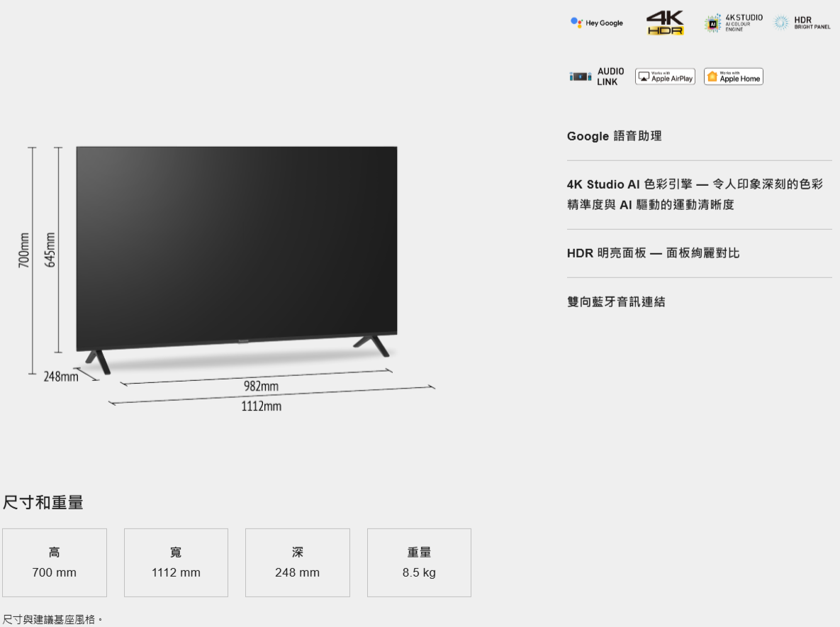The height and width of the screenshot is (627, 840).
Task: Select the Works with Apple AirPlay badge
Action: pyautogui.click(x=665, y=77)
